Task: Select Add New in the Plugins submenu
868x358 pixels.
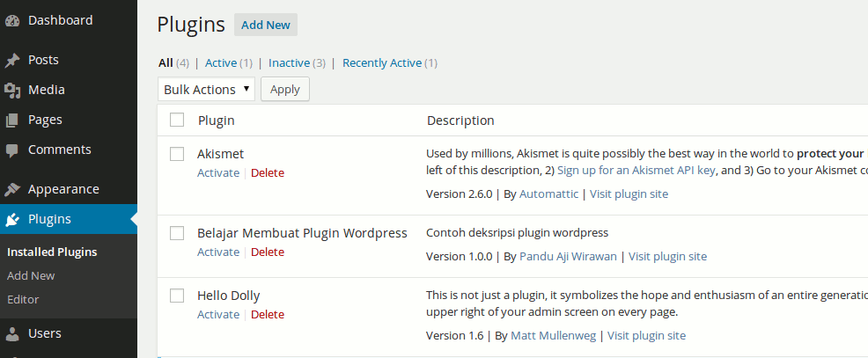Action: [31, 275]
